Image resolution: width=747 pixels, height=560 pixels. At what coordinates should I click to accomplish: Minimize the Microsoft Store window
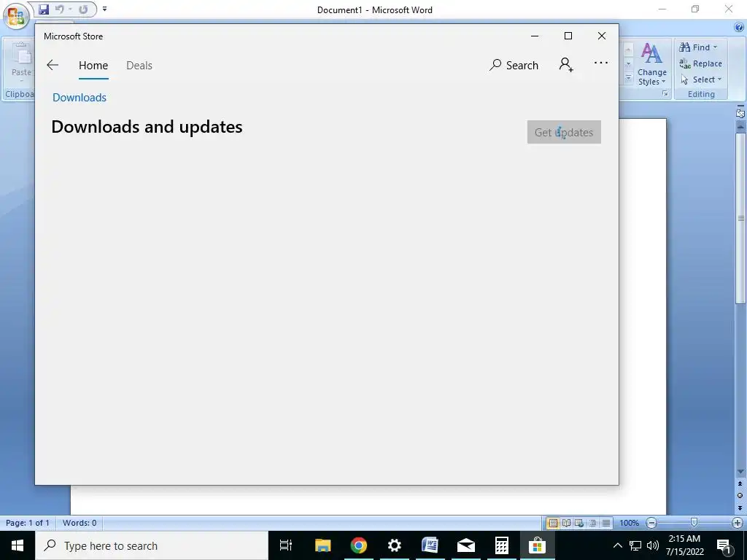click(535, 36)
